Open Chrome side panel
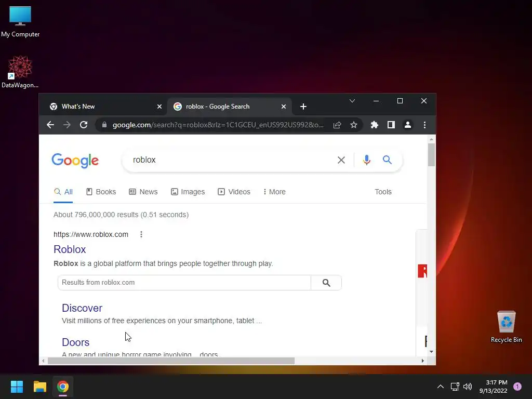 tap(391, 125)
